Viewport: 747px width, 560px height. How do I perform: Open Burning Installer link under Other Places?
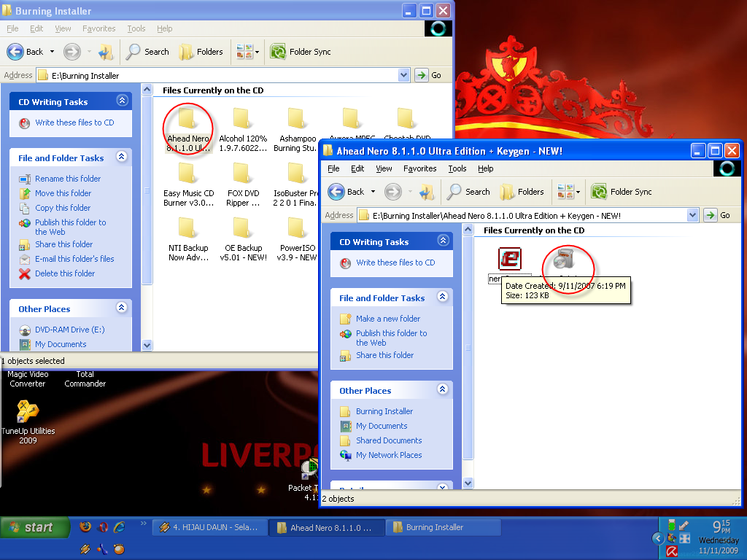pyautogui.click(x=384, y=411)
